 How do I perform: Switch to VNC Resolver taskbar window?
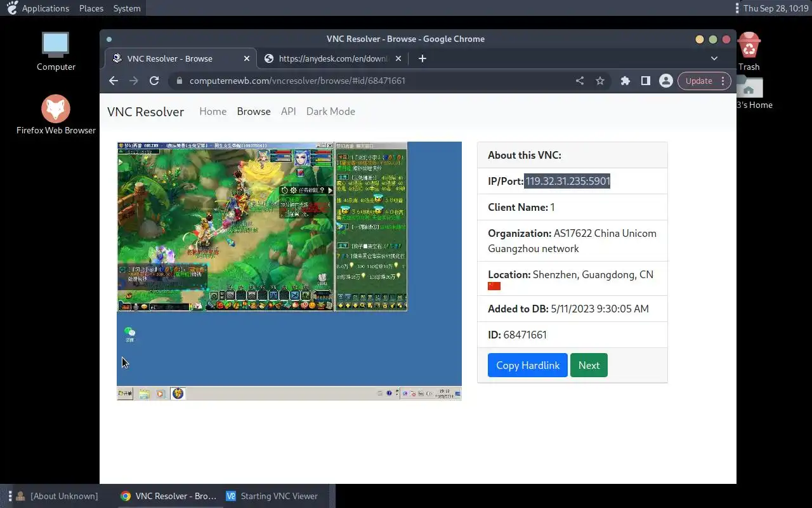[x=169, y=496]
